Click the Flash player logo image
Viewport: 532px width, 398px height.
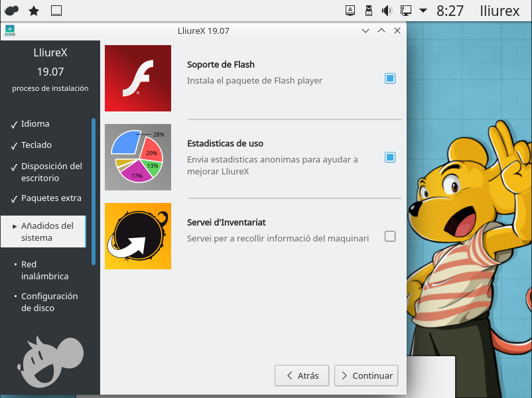138,78
